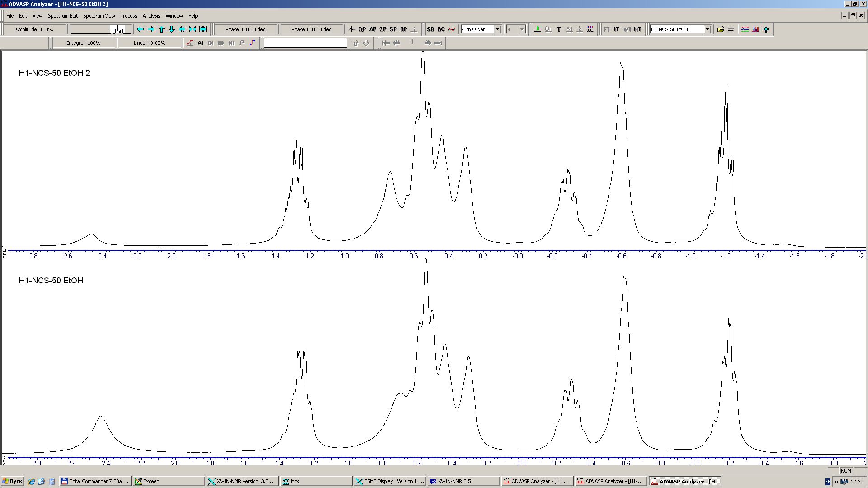Click the AP automatic phase icon

tap(373, 29)
